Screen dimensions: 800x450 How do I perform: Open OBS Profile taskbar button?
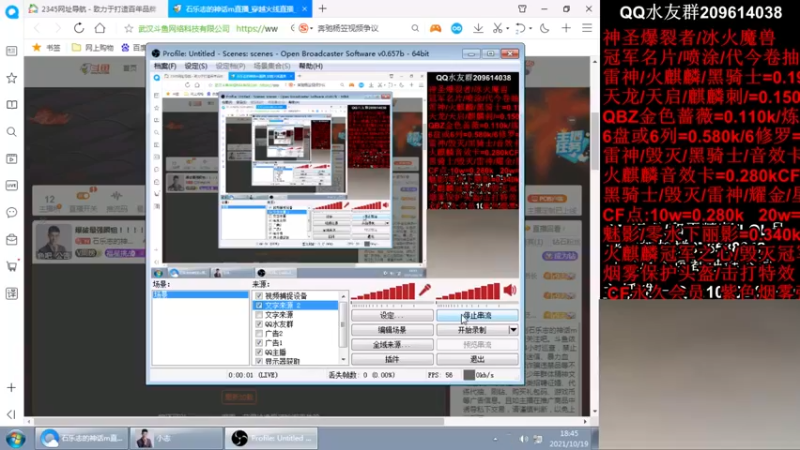(x=271, y=438)
